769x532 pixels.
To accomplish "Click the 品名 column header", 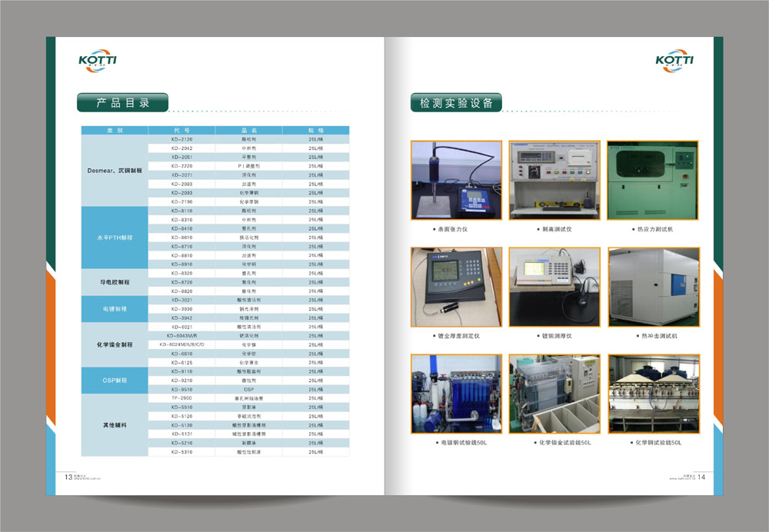I will (x=248, y=131).
